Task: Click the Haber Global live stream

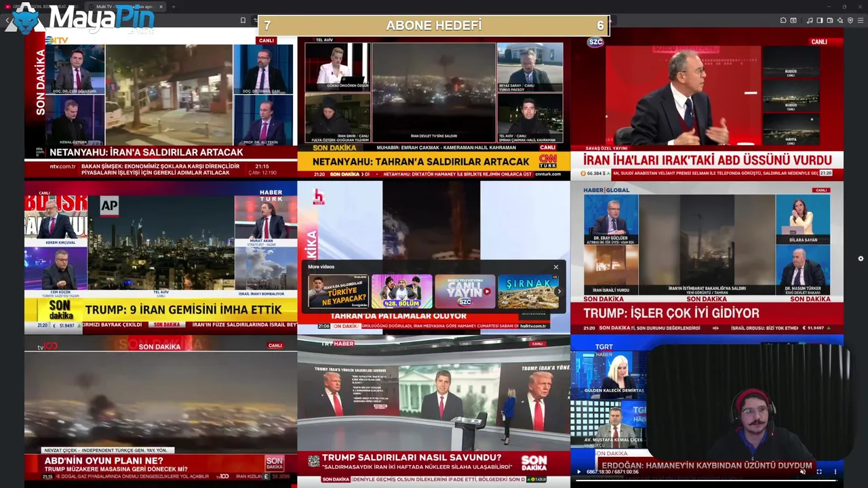Action: tap(707, 258)
